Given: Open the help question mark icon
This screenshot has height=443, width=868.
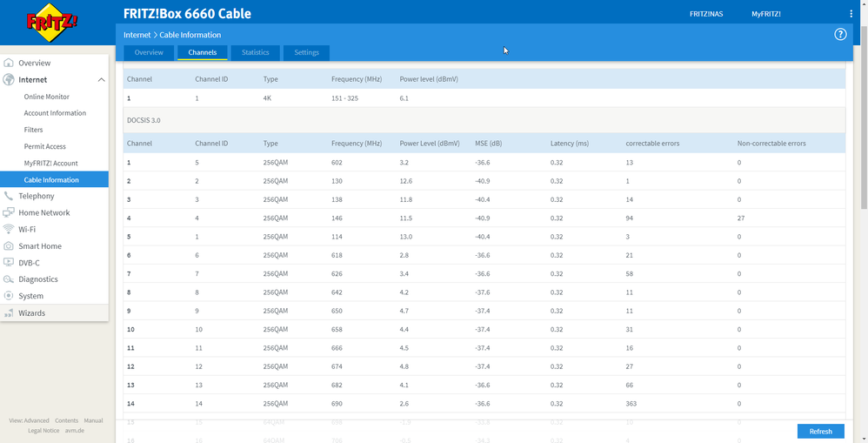Looking at the screenshot, I should pos(840,35).
